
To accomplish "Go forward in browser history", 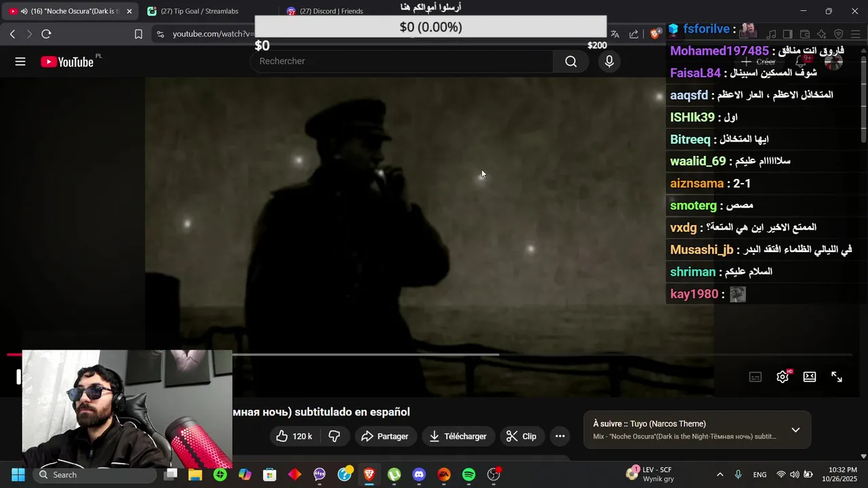I will pyautogui.click(x=29, y=34).
